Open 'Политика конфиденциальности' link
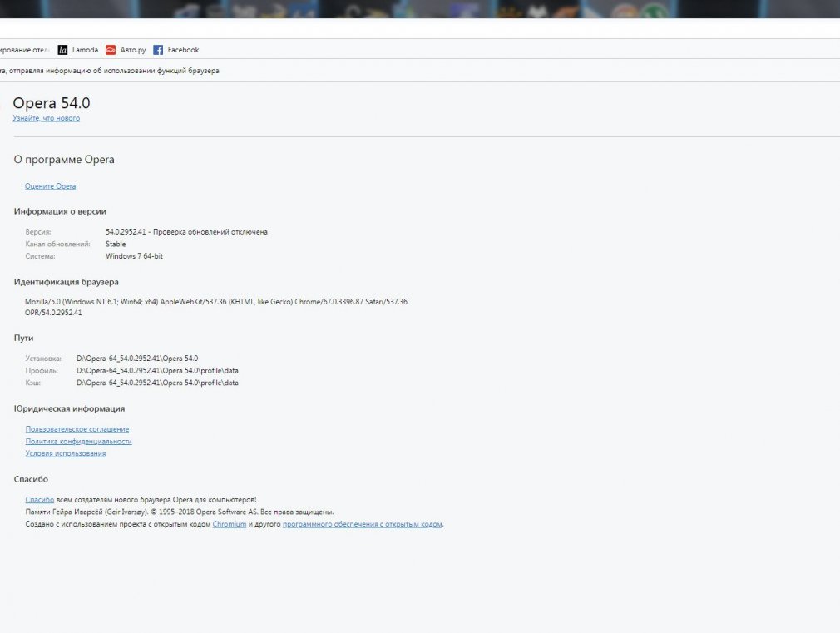This screenshot has width=840, height=633. coord(79,441)
